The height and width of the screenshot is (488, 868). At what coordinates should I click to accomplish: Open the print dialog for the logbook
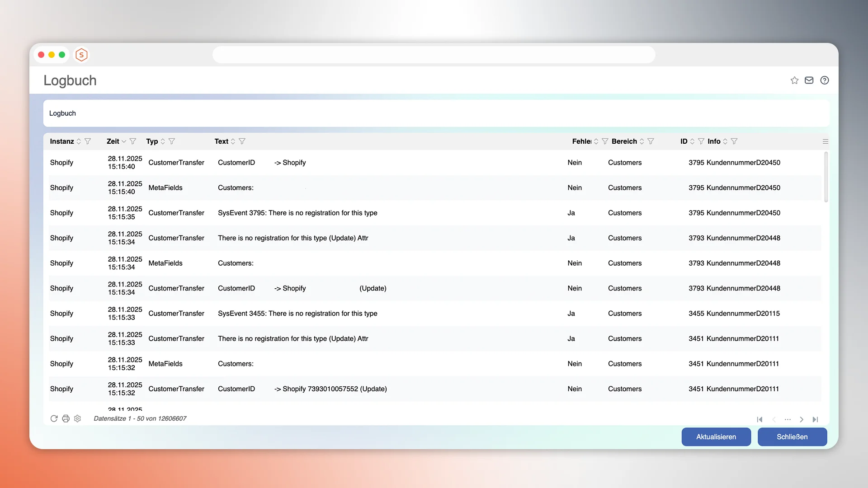66,419
